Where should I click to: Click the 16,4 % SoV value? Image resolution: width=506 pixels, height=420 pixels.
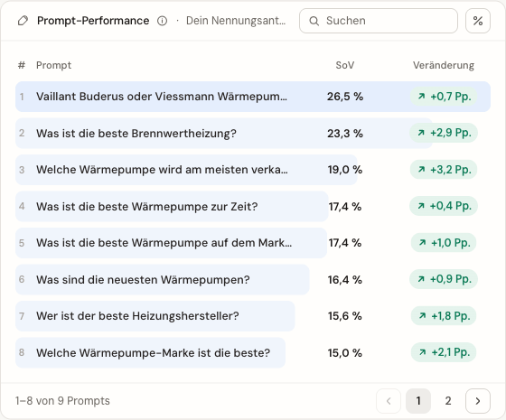coord(345,279)
